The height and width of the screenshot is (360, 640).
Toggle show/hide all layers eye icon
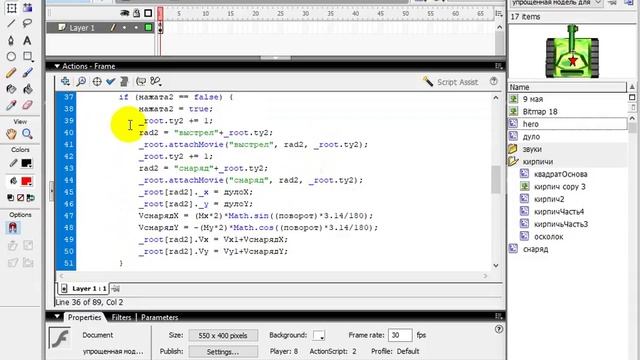(x=124, y=13)
